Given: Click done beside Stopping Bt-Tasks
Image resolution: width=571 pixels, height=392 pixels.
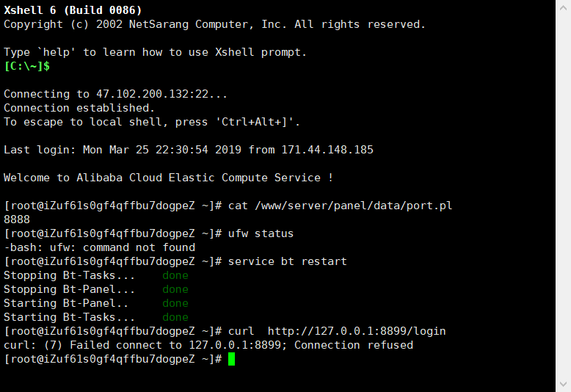Looking at the screenshot, I should (x=175, y=275).
